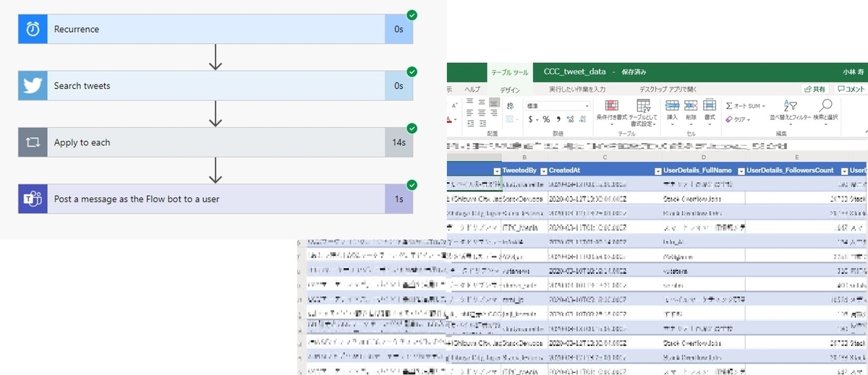Switch to the テーブル ツール tab
Viewport: 868px width, 375px height.
point(509,72)
